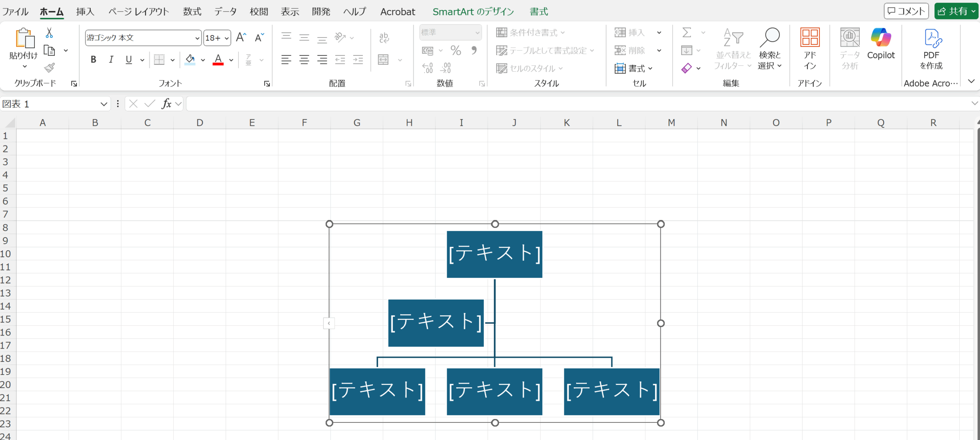Toggle Bold formatting

click(x=93, y=60)
